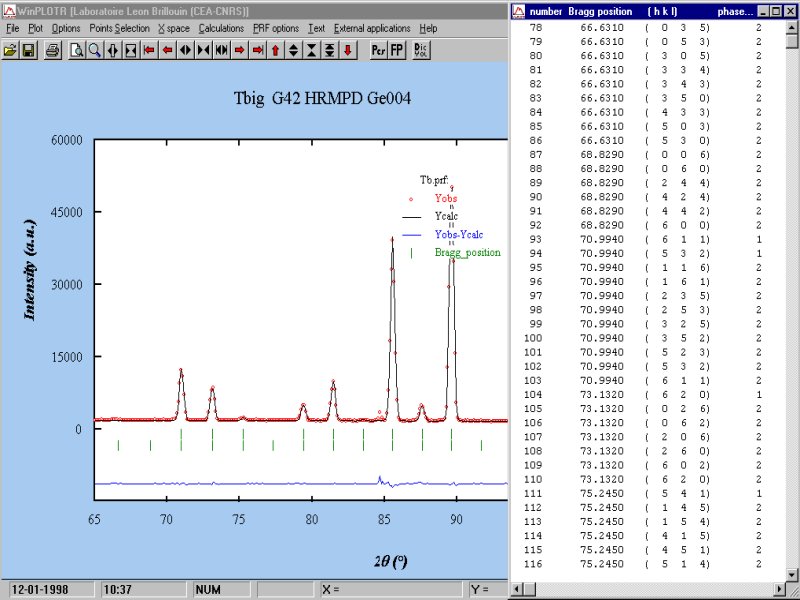This screenshot has height=600, width=800.
Task: Open the PRF options menu
Action: (275, 29)
